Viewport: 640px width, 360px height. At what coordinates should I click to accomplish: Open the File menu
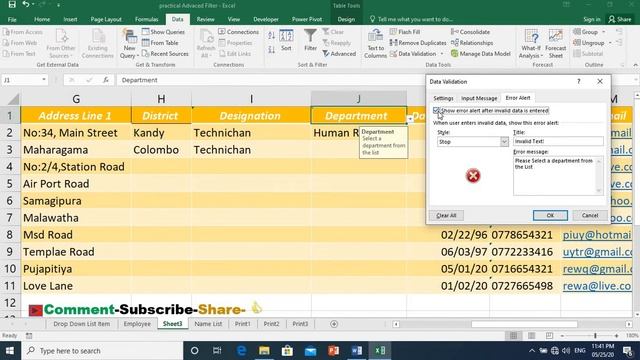[12, 19]
